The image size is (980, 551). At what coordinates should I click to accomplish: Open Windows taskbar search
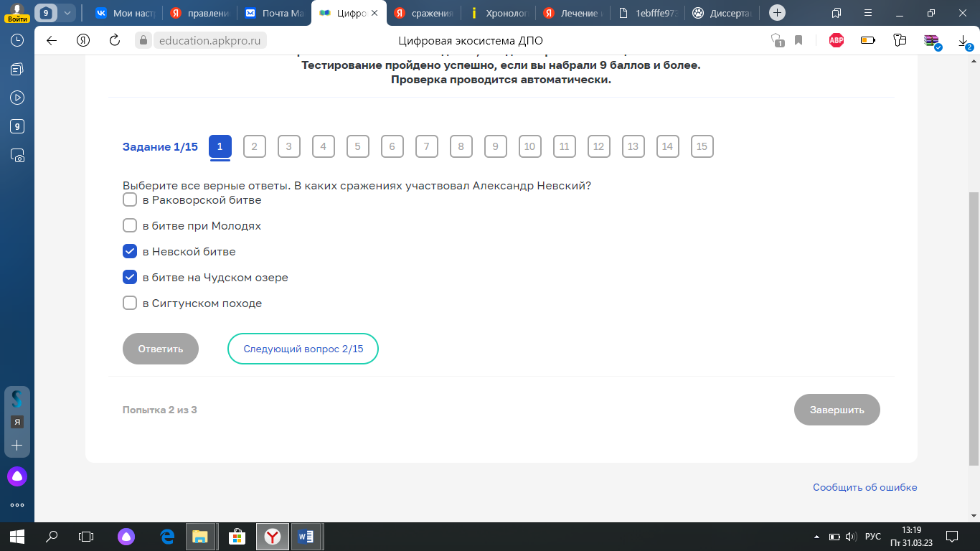52,536
